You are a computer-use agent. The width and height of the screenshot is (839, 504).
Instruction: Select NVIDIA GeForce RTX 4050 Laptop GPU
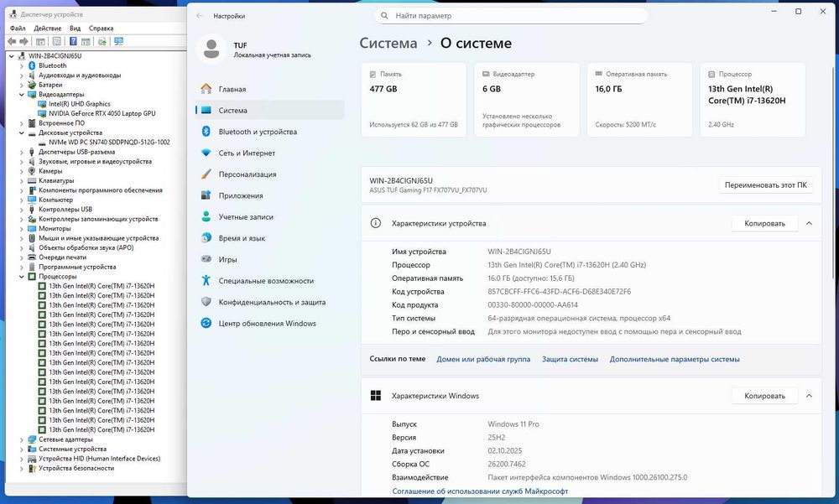pos(102,113)
